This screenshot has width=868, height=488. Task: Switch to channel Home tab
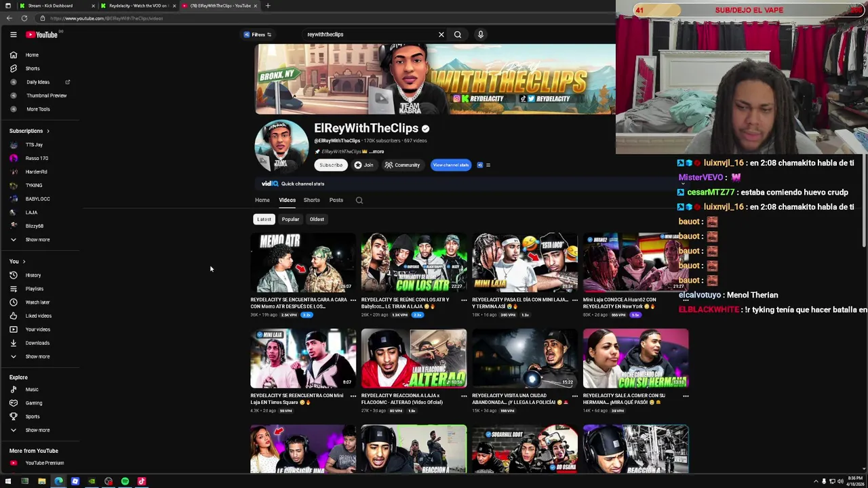262,200
